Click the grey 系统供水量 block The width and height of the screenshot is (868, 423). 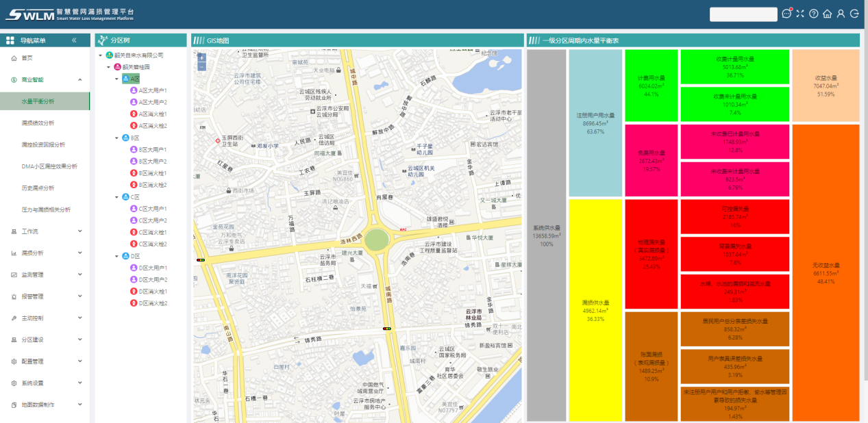[x=547, y=235]
